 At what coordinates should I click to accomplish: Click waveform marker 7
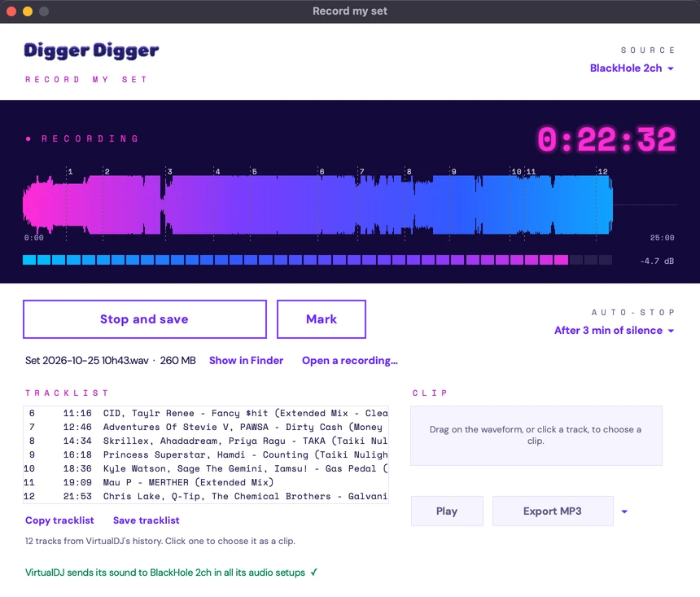(x=361, y=172)
